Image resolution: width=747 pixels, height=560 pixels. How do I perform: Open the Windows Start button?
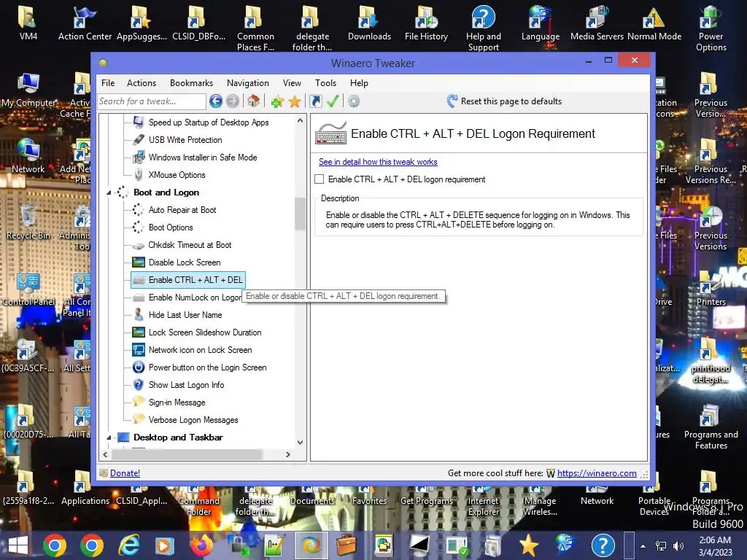[x=18, y=545]
